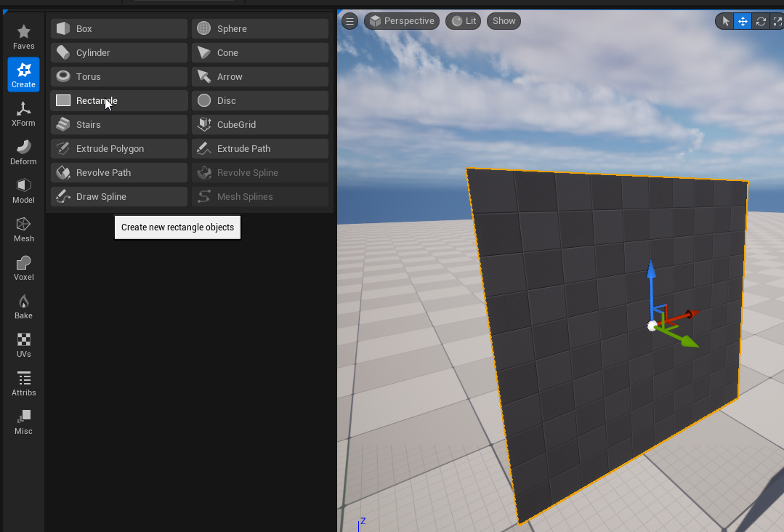Create a Box primitive
The image size is (784, 532).
coord(119,28)
